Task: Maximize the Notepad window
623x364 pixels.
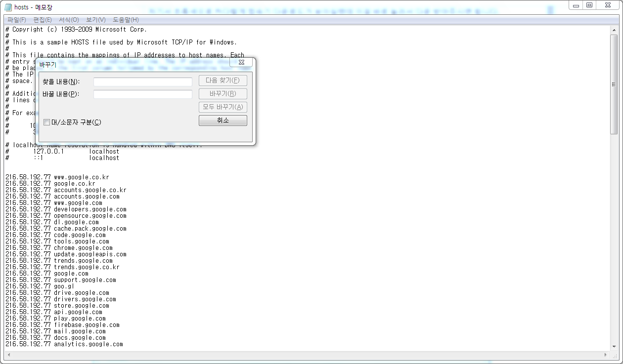Action: [x=589, y=5]
